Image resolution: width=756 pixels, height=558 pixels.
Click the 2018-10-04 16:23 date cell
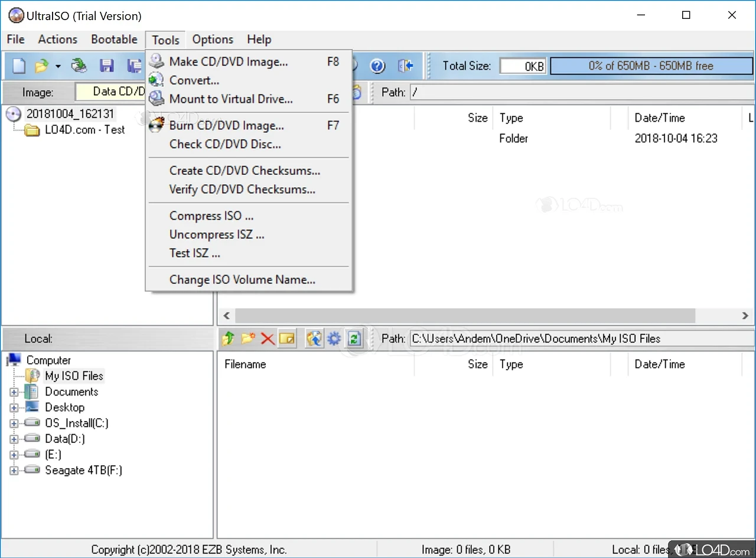tap(676, 138)
